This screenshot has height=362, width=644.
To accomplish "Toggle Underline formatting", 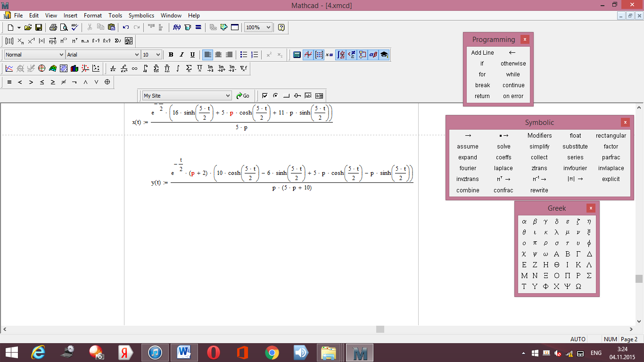I will [x=192, y=55].
